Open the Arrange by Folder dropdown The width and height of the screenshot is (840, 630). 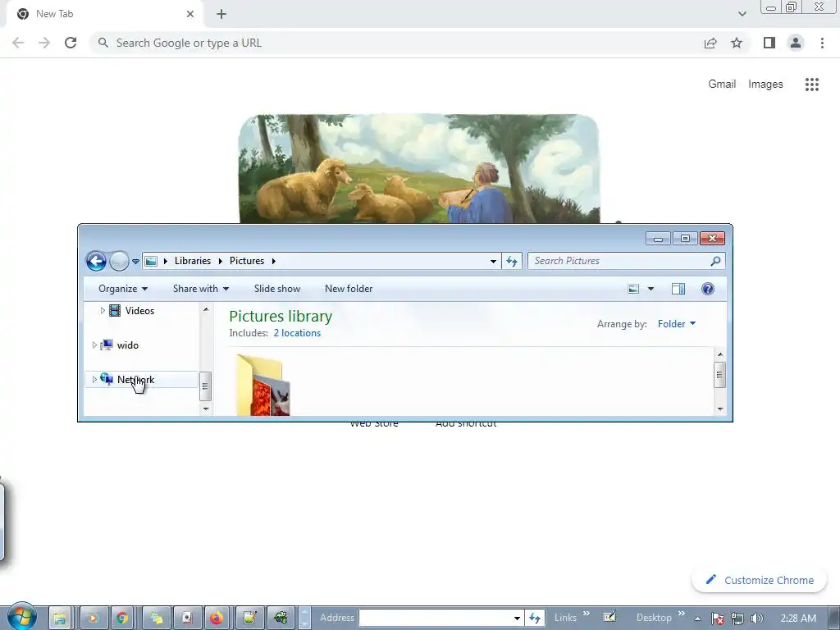pyautogui.click(x=677, y=323)
